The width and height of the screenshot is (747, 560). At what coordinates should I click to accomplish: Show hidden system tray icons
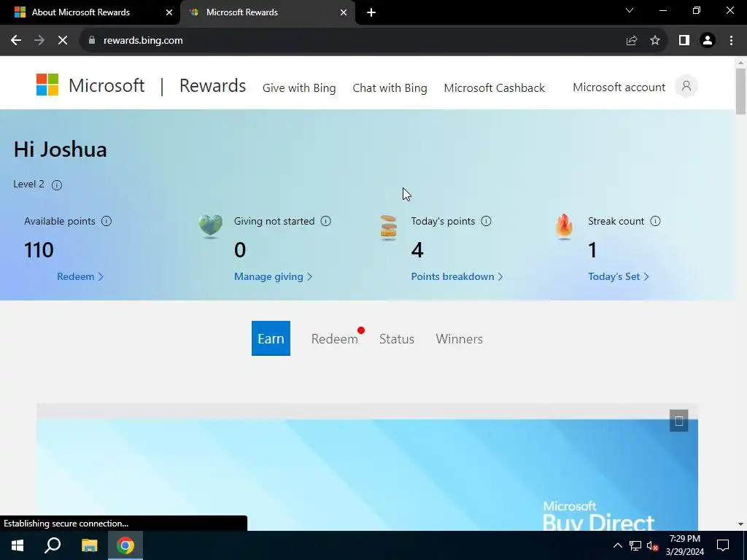617,545
